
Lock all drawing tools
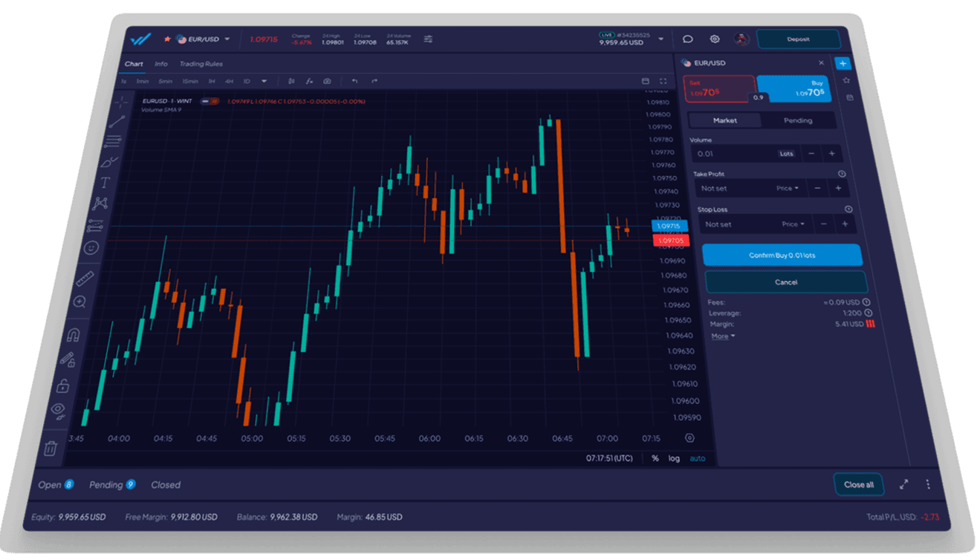click(x=63, y=385)
